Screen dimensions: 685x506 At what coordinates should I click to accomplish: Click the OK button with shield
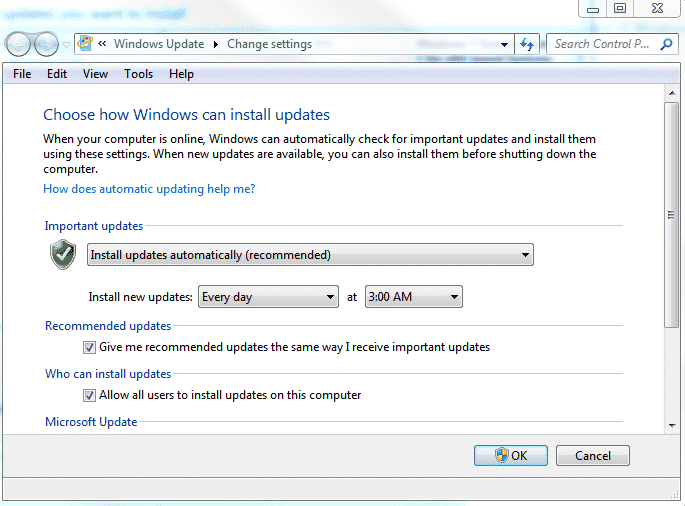511,456
